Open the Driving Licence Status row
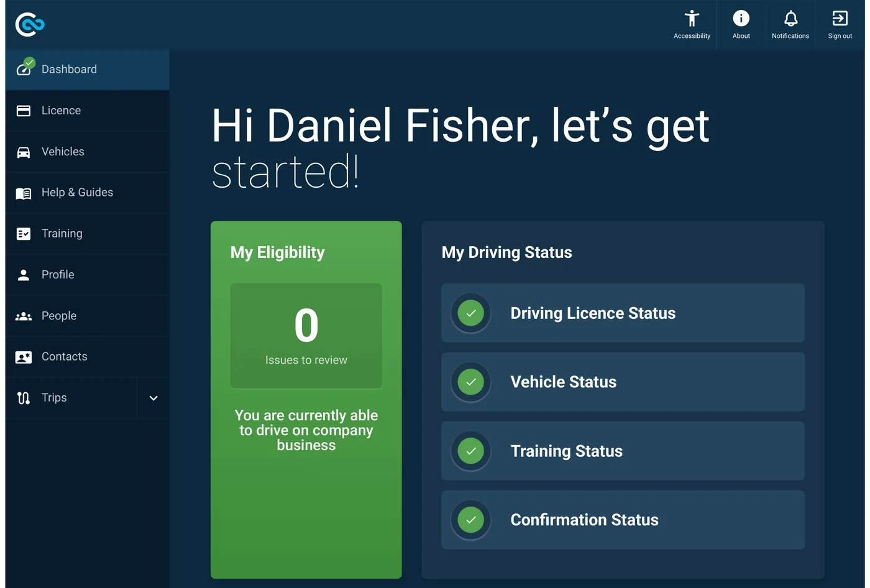The image size is (870, 588). (x=623, y=313)
